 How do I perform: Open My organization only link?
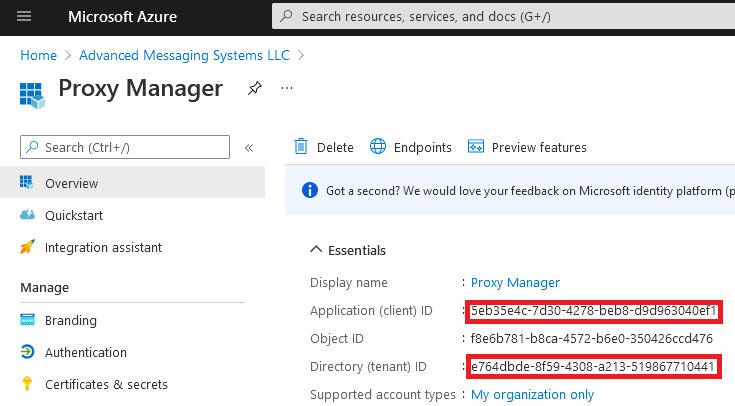coord(532,395)
